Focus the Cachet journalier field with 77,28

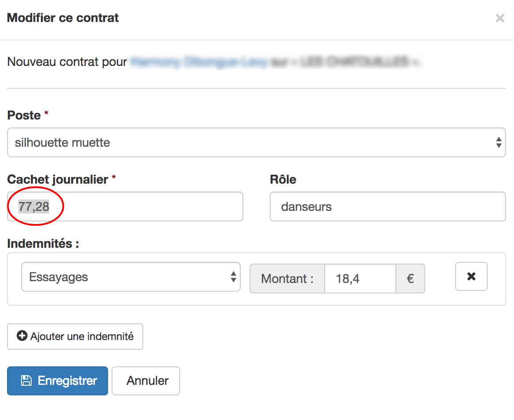(125, 206)
